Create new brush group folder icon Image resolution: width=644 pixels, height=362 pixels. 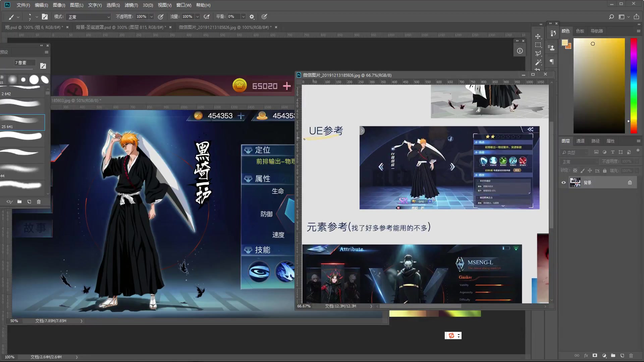pyautogui.click(x=19, y=202)
